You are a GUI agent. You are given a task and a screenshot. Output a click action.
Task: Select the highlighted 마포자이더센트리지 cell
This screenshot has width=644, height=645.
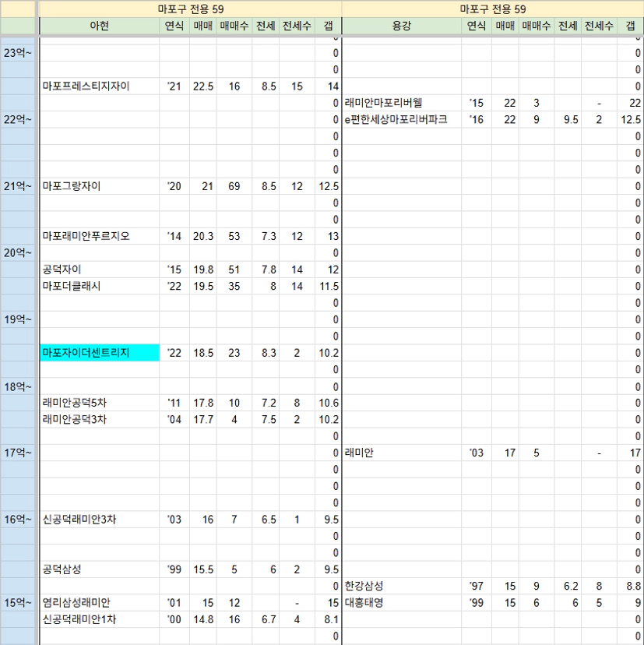click(x=100, y=353)
